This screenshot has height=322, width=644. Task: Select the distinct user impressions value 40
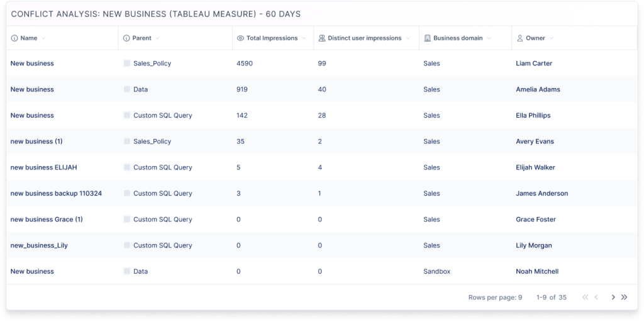[322, 89]
